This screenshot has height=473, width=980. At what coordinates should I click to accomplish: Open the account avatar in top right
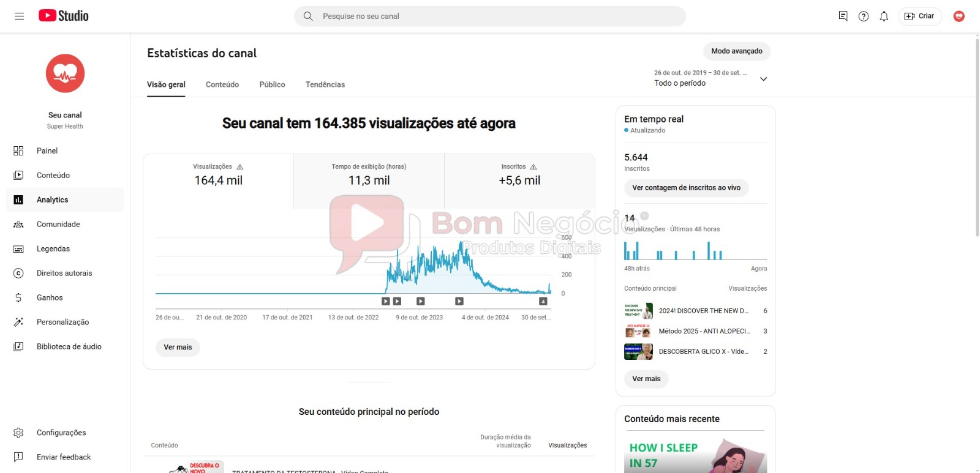coord(959,17)
